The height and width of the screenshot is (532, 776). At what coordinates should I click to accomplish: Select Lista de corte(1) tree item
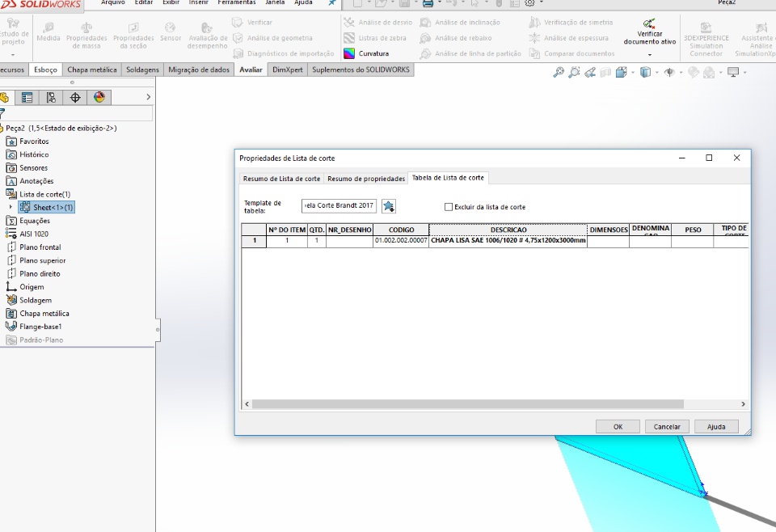(x=39, y=194)
